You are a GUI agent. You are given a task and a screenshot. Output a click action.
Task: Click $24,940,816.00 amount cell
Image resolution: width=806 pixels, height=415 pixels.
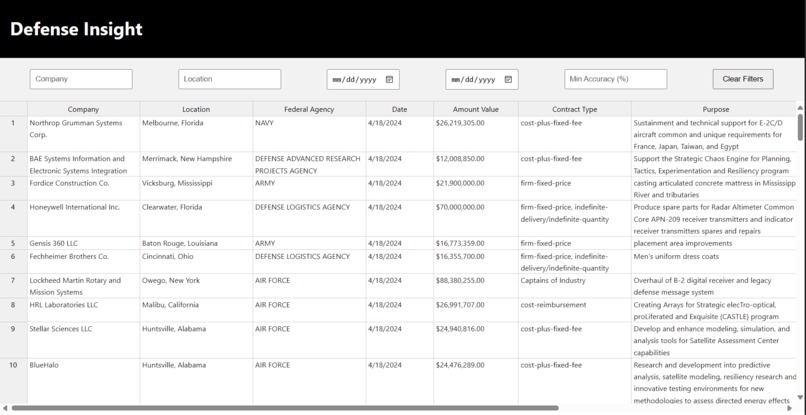tap(476, 340)
